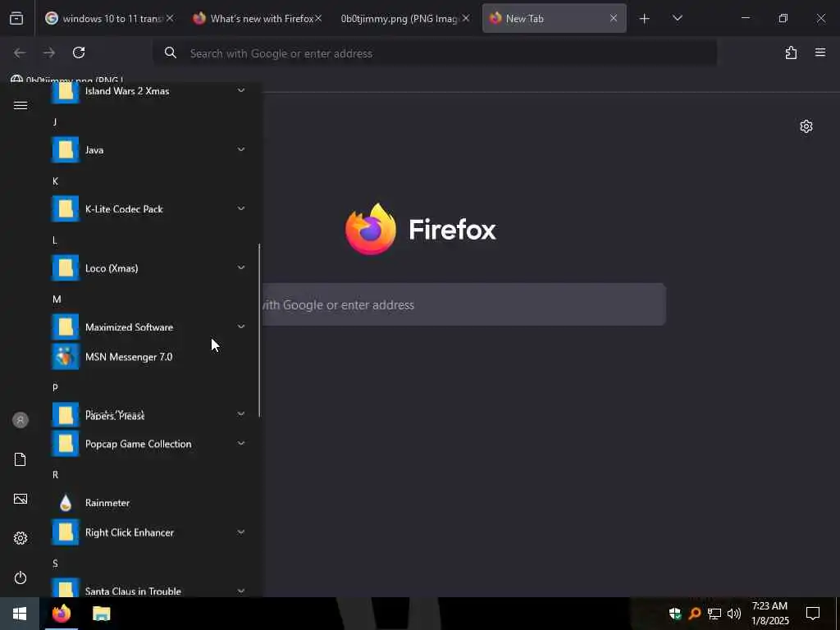Viewport: 840px width, 630px height.
Task: List all tabs using the chevron button
Action: point(677,18)
